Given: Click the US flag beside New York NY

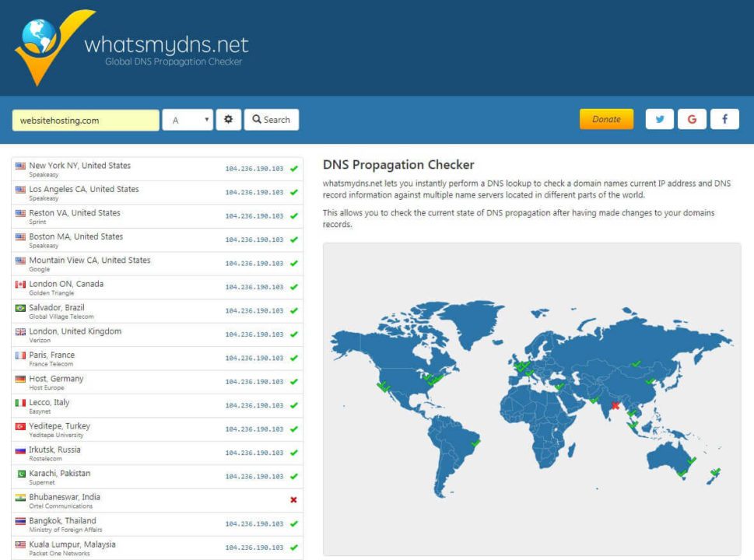Looking at the screenshot, I should tap(17, 165).
